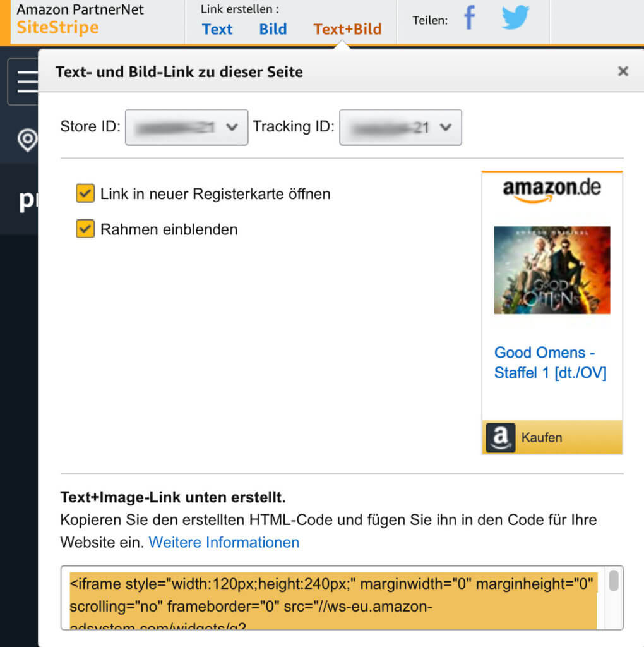Image resolution: width=644 pixels, height=647 pixels.
Task: Switch to the Bild link tab
Action: (x=273, y=29)
